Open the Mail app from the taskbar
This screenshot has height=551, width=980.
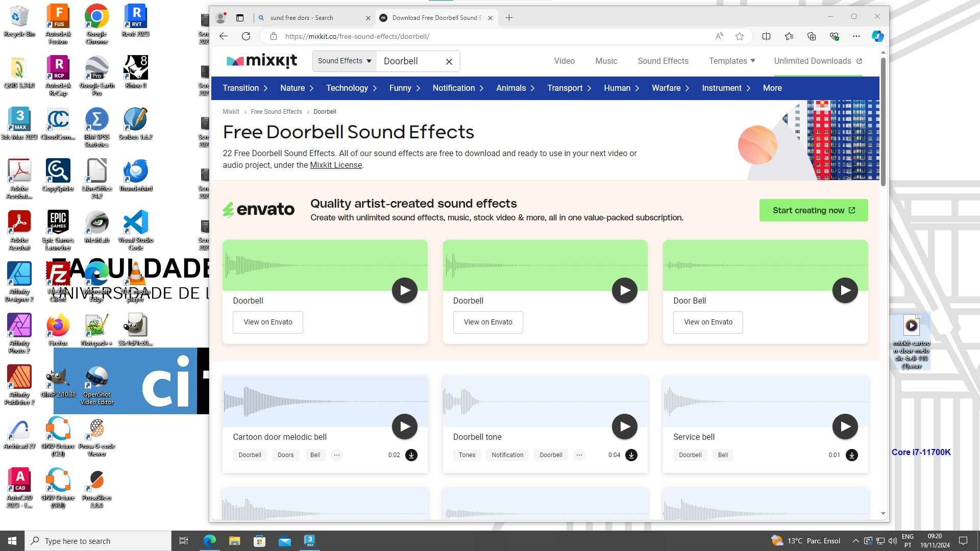(x=285, y=541)
